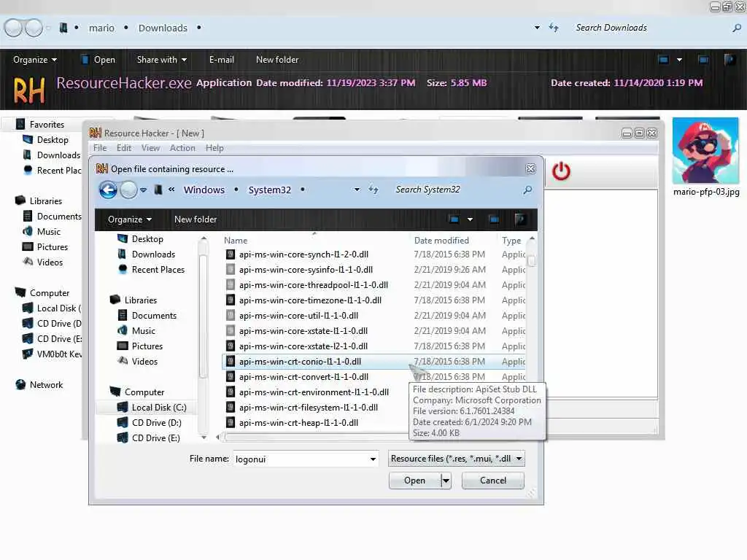This screenshot has height=560, width=747.
Task: Open the Resource files type filter dropdown
Action: coord(457,459)
